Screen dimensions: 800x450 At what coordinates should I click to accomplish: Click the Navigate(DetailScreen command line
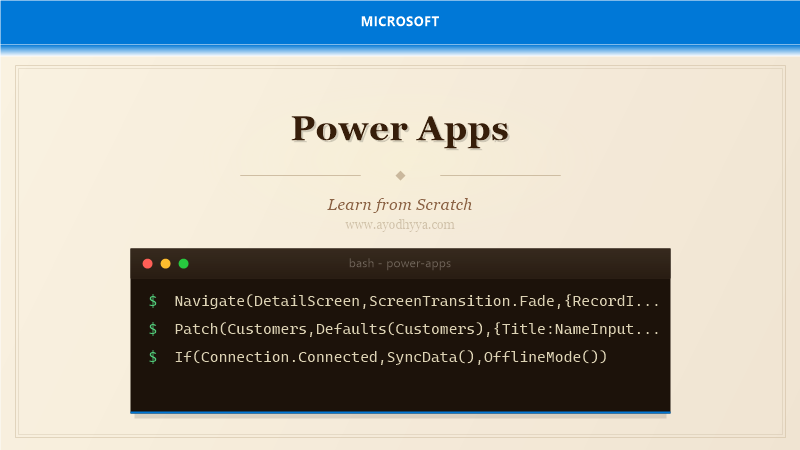417,301
